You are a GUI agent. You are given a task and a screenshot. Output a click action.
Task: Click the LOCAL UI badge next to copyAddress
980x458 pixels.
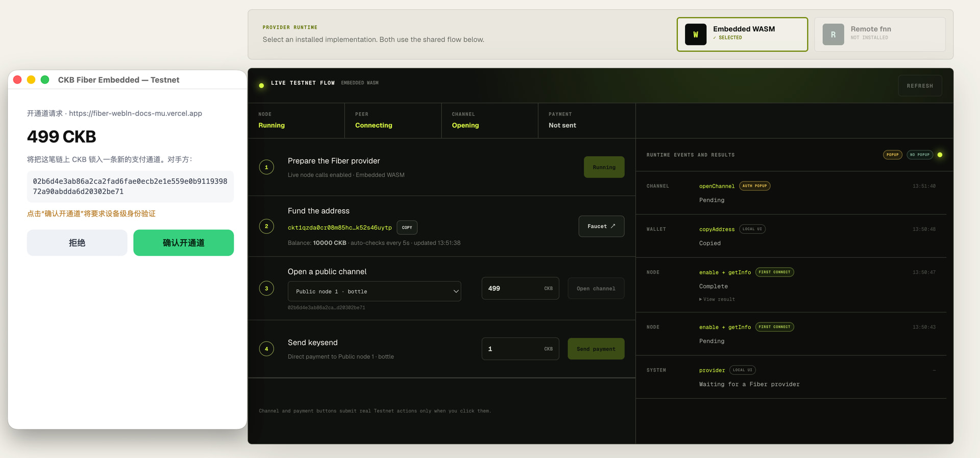[752, 229]
